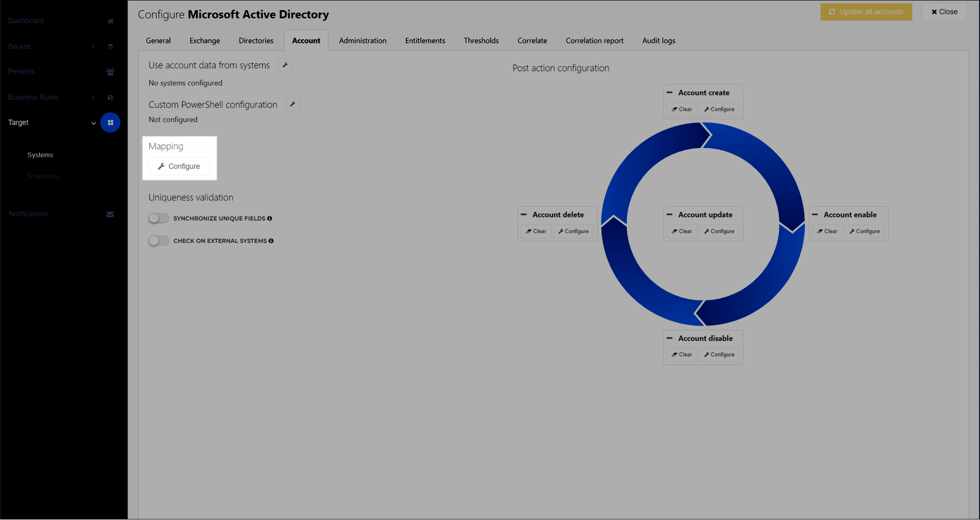Click info icon next to Synchronize unique fields
This screenshot has height=520, width=980.
269,218
